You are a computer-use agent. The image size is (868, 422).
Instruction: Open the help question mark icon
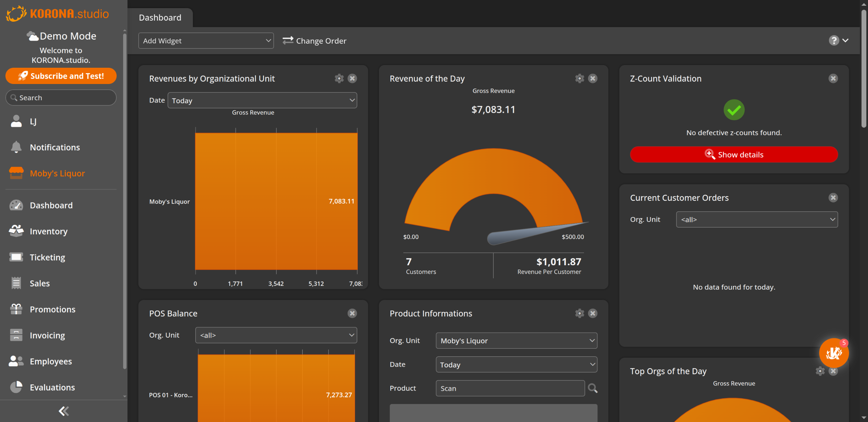point(834,41)
